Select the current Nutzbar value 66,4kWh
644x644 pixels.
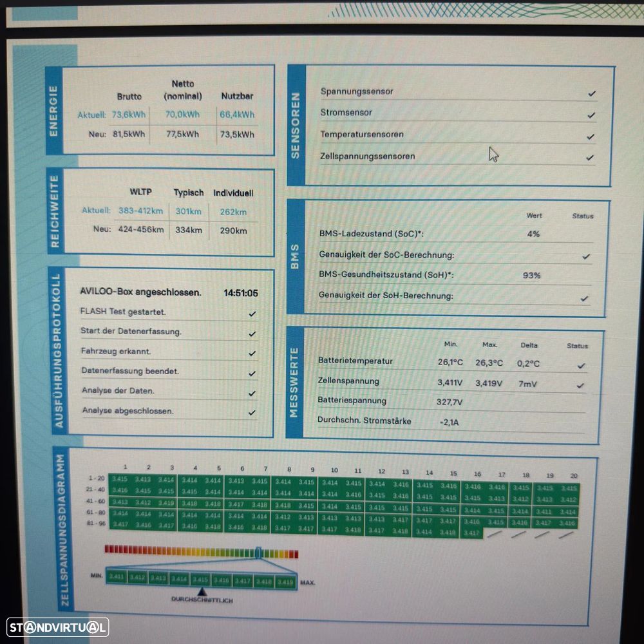(x=237, y=115)
